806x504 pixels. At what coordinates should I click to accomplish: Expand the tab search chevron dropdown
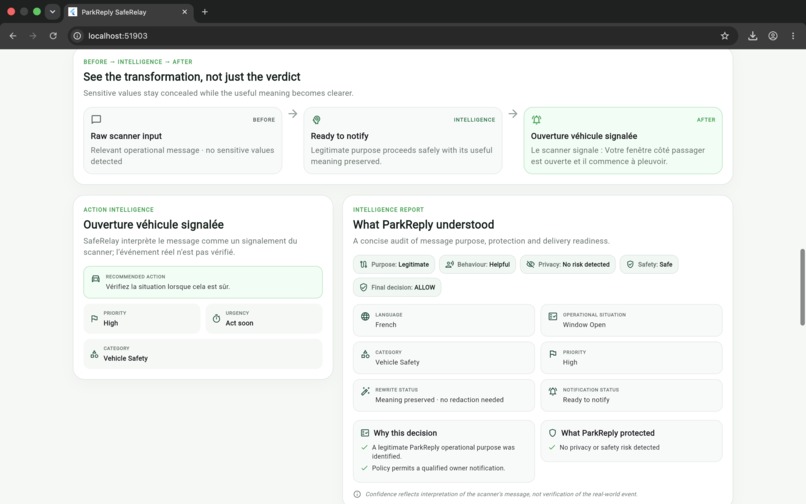coord(52,12)
